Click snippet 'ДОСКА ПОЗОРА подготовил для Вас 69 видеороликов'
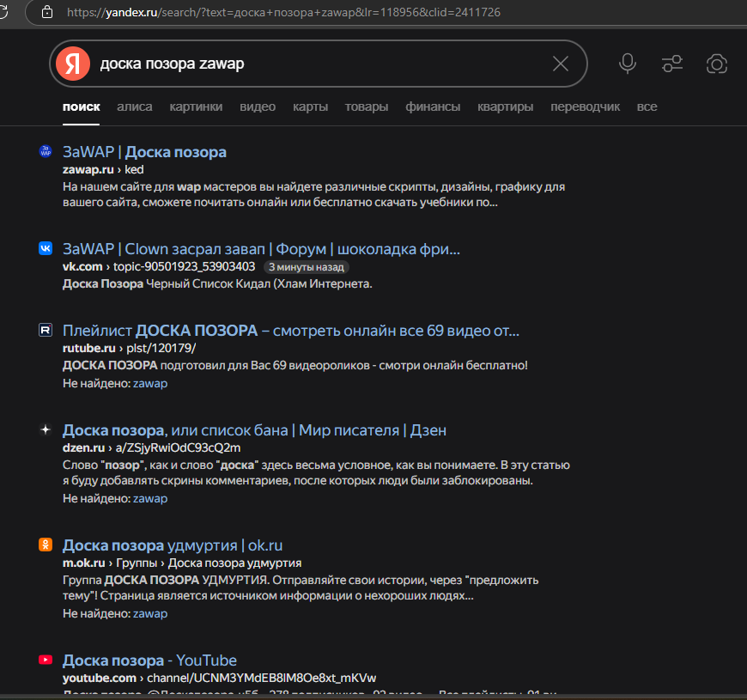The image size is (747, 700). click(295, 366)
